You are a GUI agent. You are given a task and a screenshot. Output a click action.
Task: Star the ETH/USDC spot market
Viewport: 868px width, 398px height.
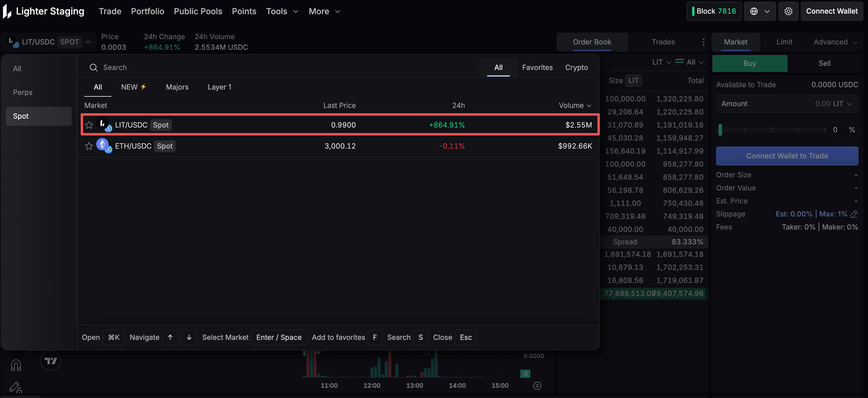click(x=89, y=146)
